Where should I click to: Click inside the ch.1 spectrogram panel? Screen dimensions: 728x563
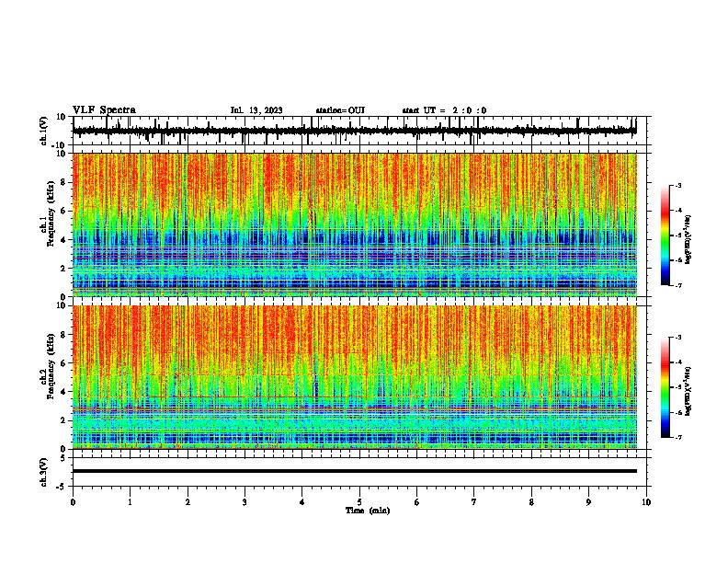[x=354, y=224]
